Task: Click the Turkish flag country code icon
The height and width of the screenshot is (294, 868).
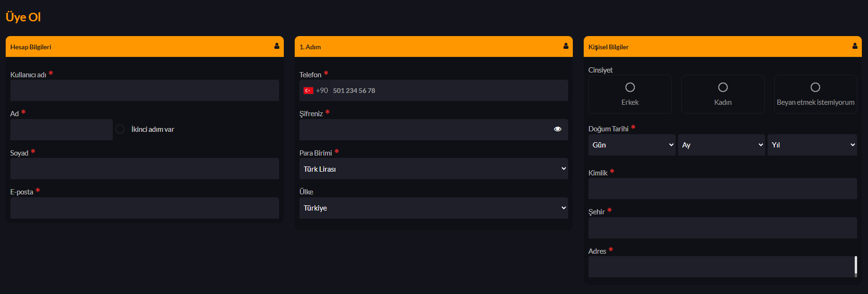Action: 308,91
